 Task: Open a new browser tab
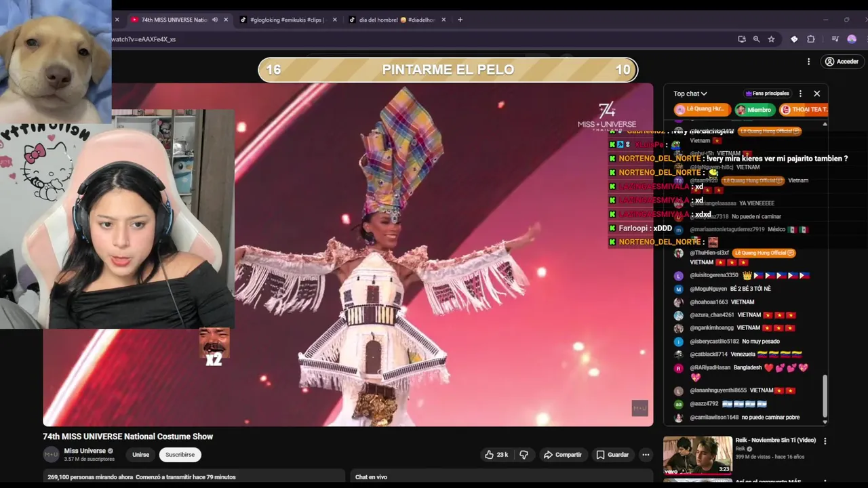pos(460,20)
